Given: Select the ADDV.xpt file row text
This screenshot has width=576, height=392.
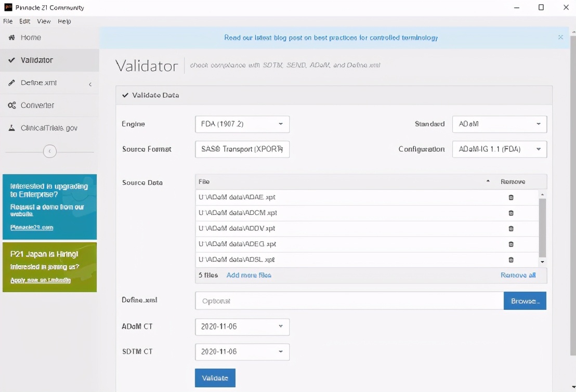Looking at the screenshot, I should click(237, 229).
